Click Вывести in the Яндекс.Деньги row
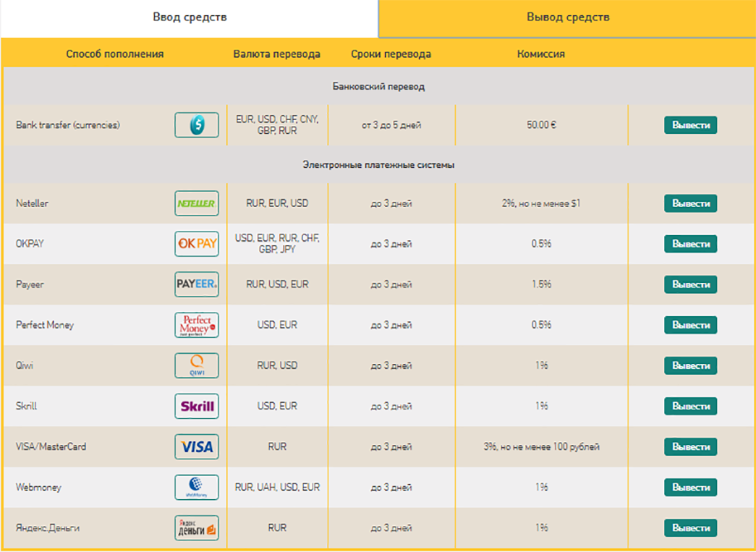Viewport: 756px width, 552px height. coord(690,528)
